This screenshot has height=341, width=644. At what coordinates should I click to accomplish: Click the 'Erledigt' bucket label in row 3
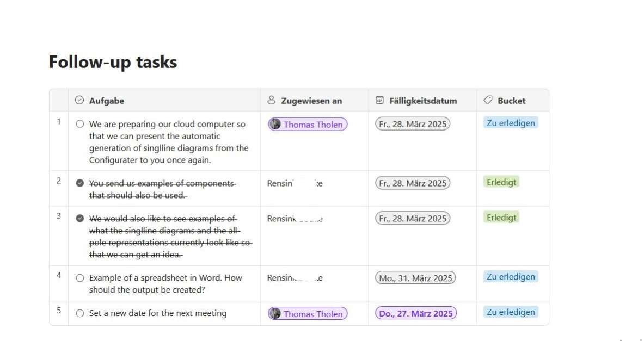pos(501,218)
